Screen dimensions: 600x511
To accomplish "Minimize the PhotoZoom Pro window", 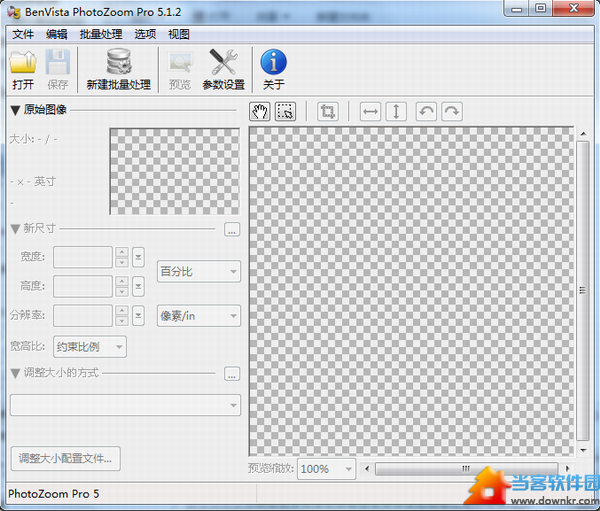I will (x=517, y=8).
